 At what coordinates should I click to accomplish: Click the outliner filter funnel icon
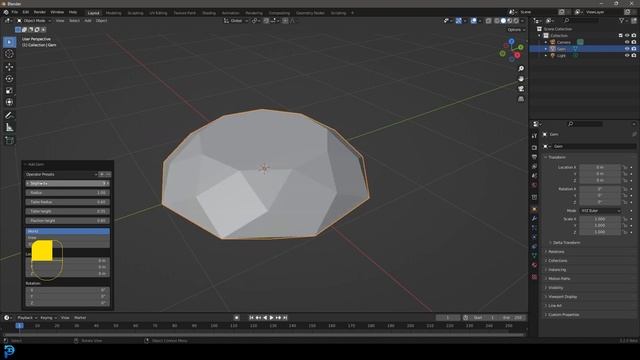(621, 20)
